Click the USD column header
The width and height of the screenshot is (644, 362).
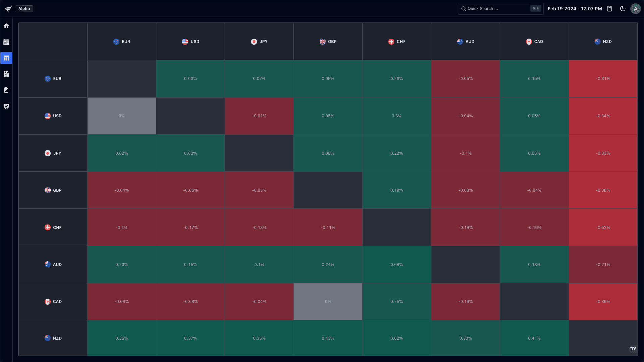point(191,42)
